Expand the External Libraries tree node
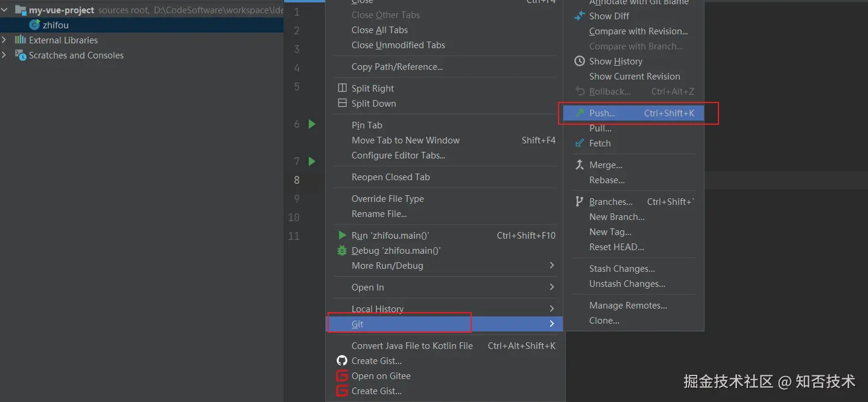 (x=5, y=40)
